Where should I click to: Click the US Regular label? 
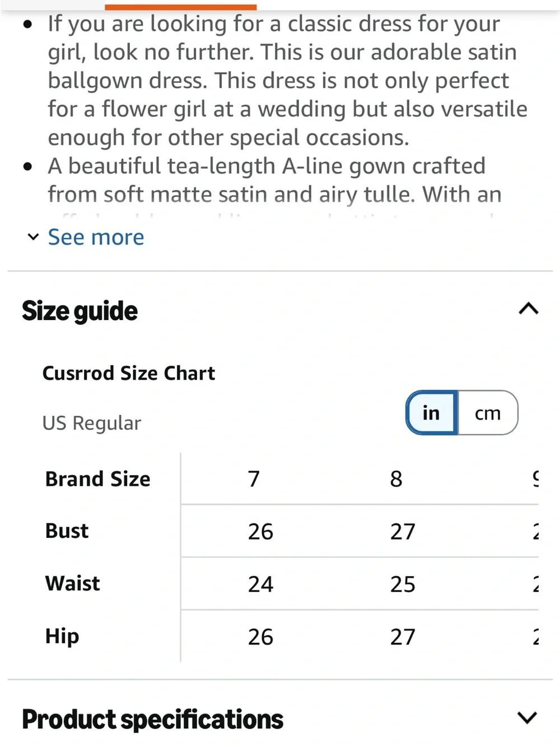pos(92,423)
